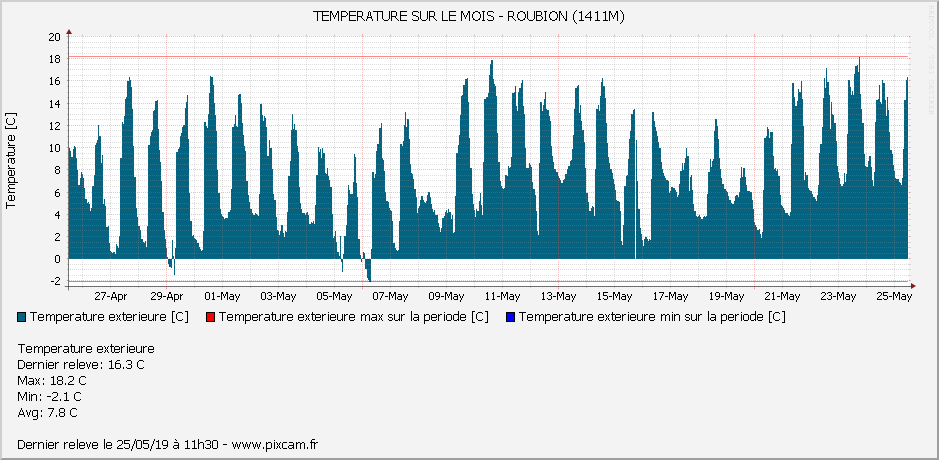Click the legend text Temperature exterieure max sur la periode

[x=354, y=317]
